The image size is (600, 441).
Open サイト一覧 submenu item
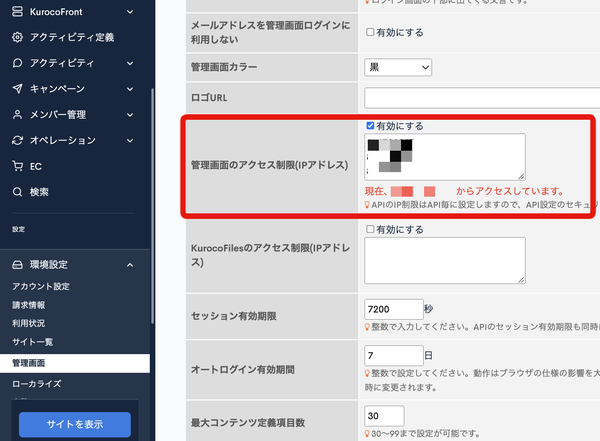click(33, 342)
